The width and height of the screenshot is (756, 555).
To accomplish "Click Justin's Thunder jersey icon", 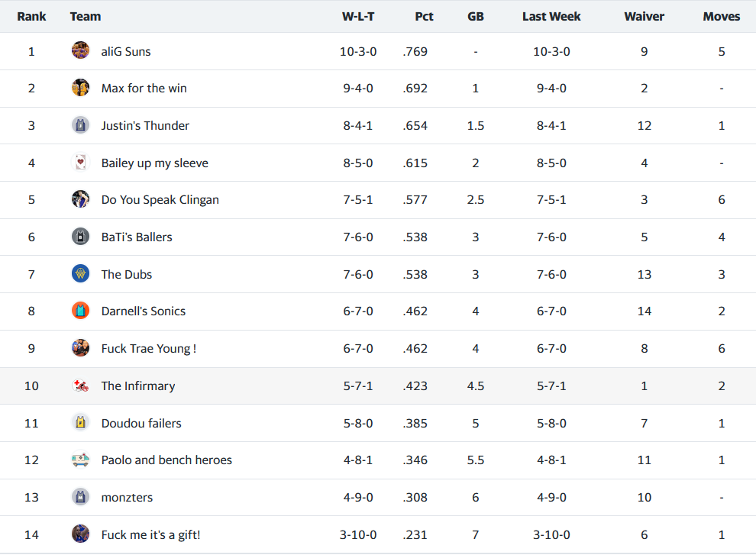I will point(80,125).
